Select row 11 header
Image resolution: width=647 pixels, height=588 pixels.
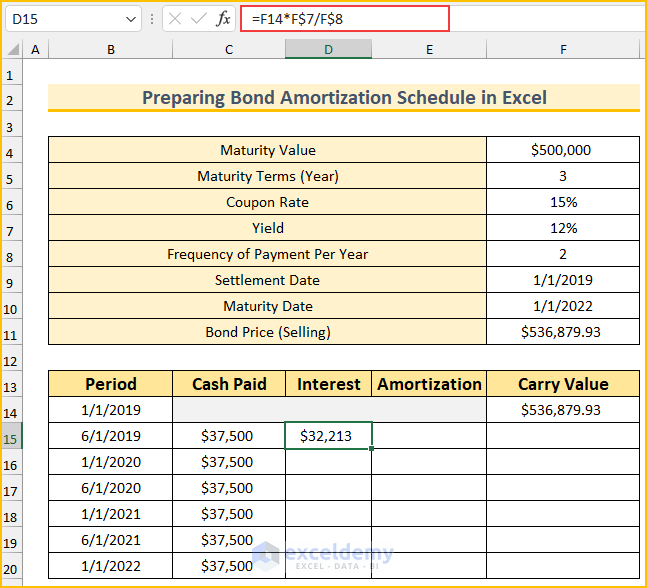[x=11, y=332]
